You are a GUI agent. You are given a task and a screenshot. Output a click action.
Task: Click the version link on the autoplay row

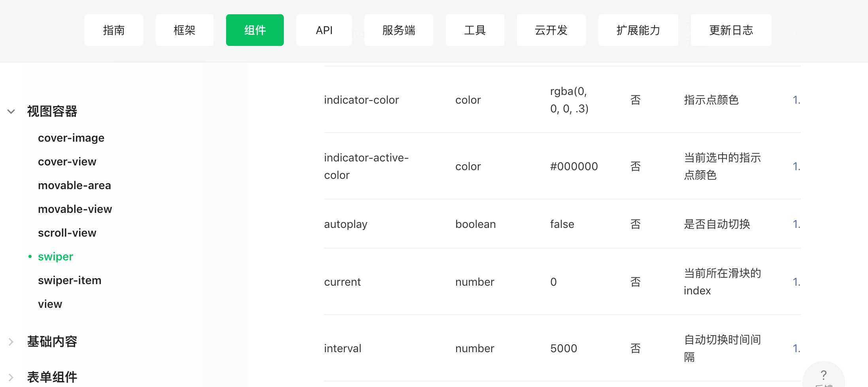[x=797, y=224]
